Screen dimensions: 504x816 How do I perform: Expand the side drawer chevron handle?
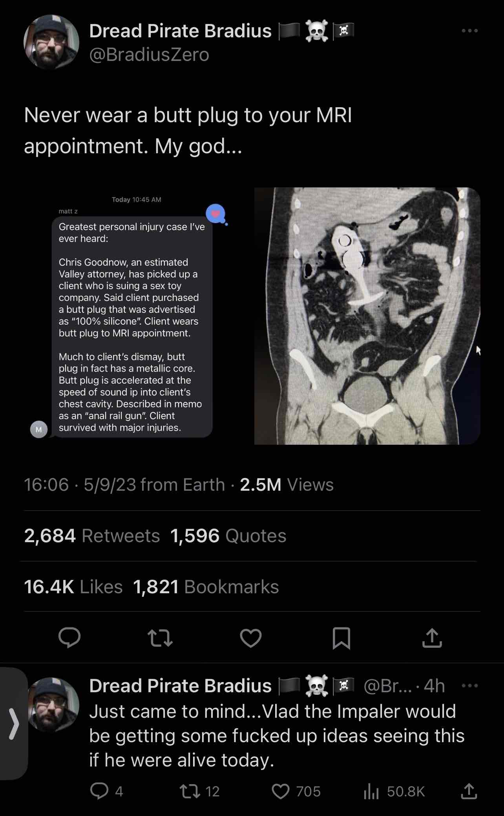[x=14, y=724]
